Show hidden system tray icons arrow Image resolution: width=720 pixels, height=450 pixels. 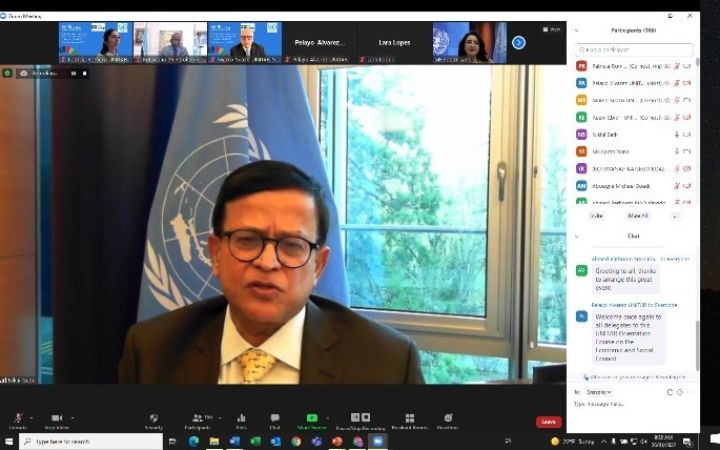pyautogui.click(x=603, y=442)
